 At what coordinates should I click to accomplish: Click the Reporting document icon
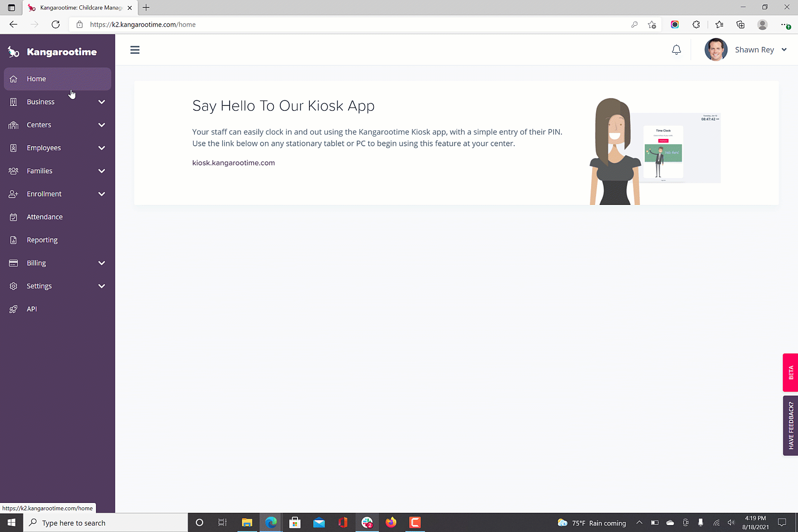pos(13,240)
